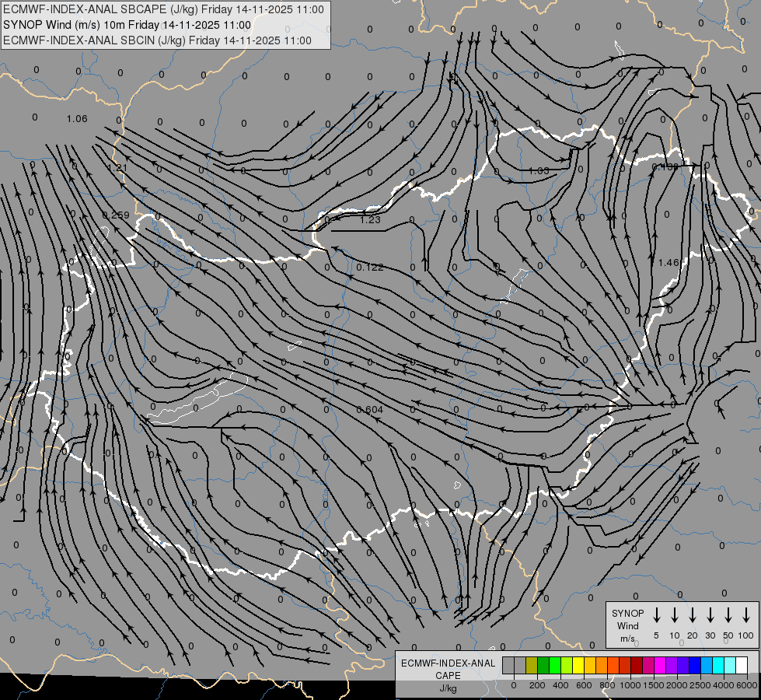Click the 1.21 value on the map
The height and width of the screenshot is (700, 761).
point(117,168)
